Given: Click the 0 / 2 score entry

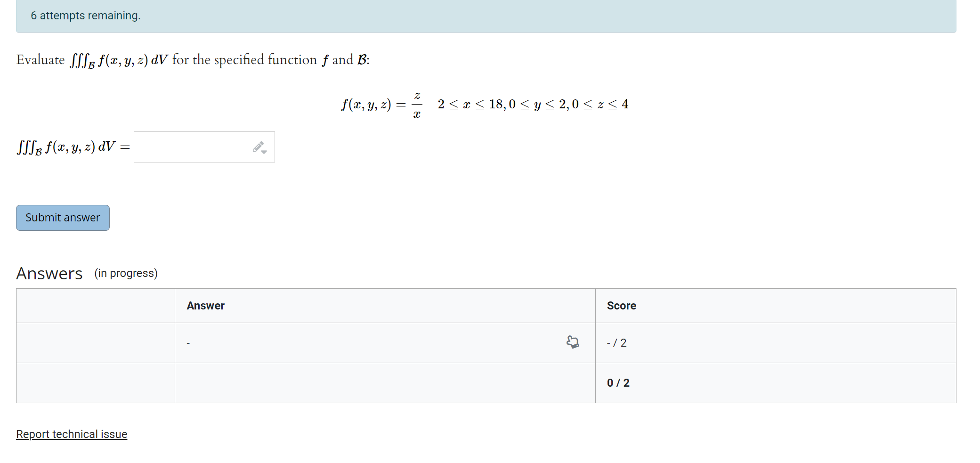Looking at the screenshot, I should 617,382.
